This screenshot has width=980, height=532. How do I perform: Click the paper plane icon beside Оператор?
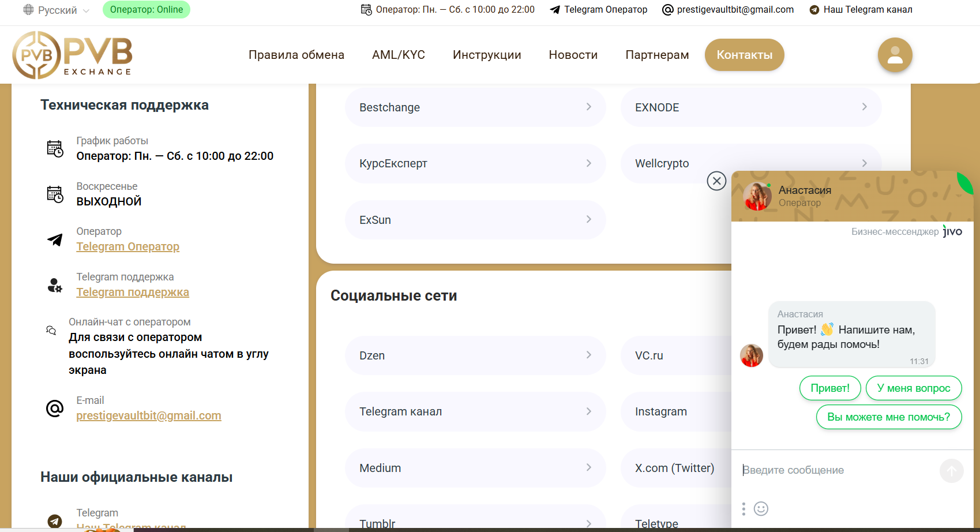(x=55, y=239)
